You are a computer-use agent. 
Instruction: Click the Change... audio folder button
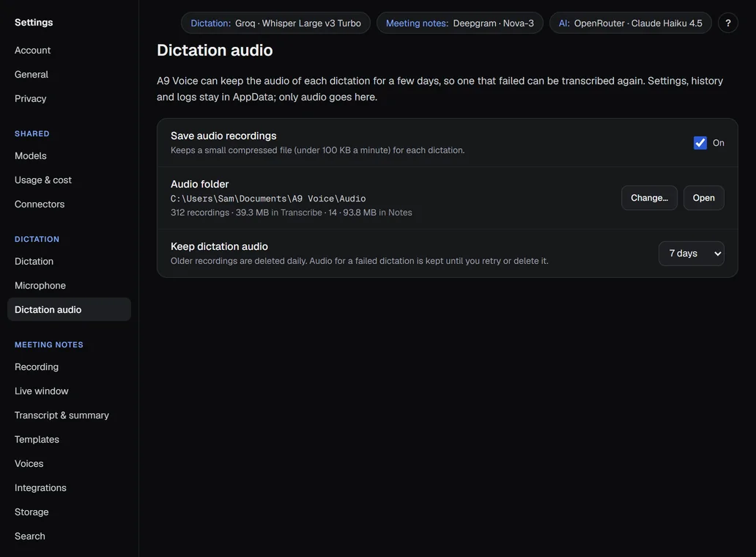649,198
